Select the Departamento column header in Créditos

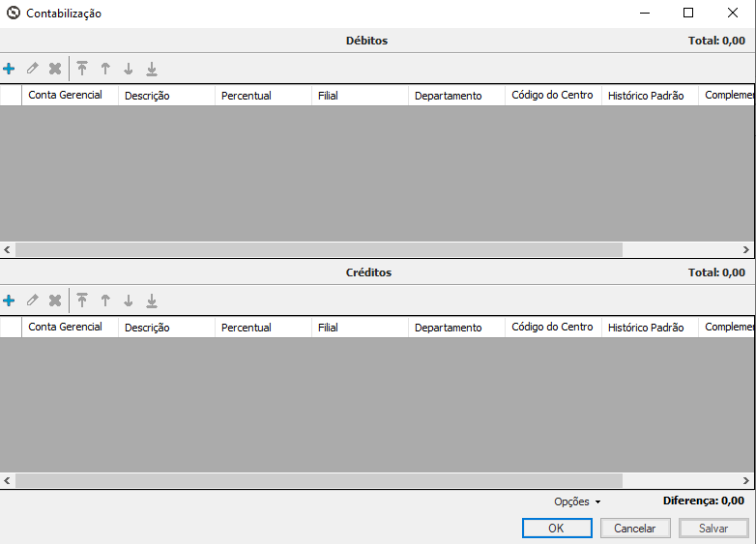(448, 328)
